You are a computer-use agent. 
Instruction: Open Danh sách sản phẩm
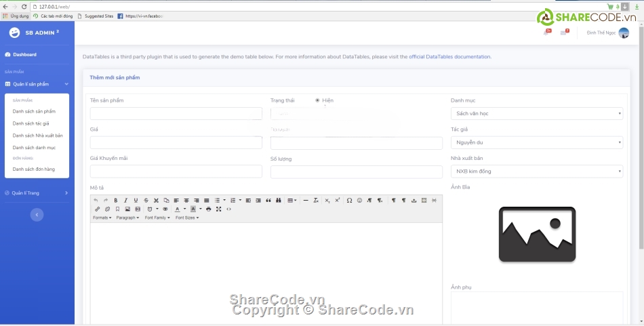(x=34, y=111)
